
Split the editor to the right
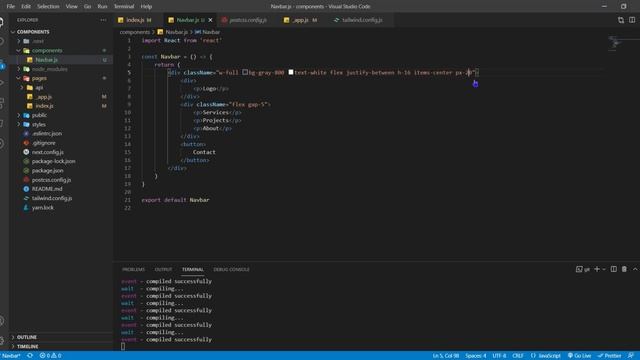coord(632,20)
